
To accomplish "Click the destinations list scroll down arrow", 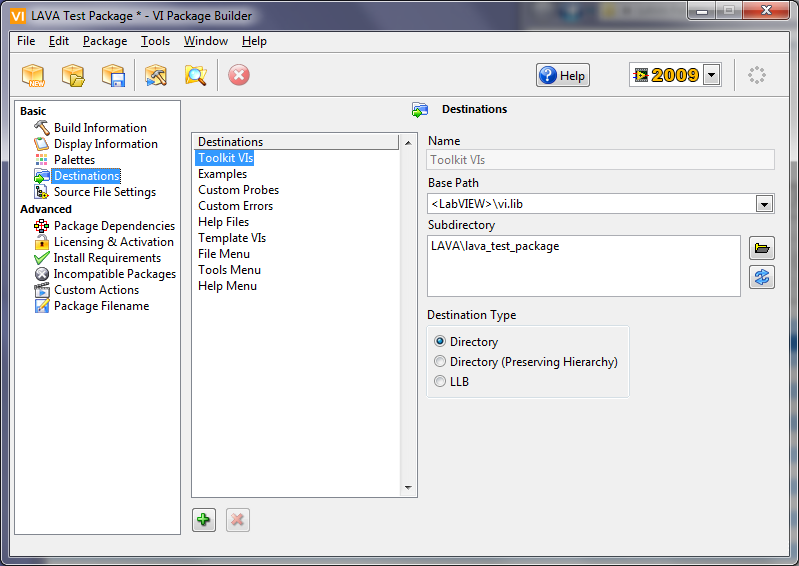I will click(408, 488).
